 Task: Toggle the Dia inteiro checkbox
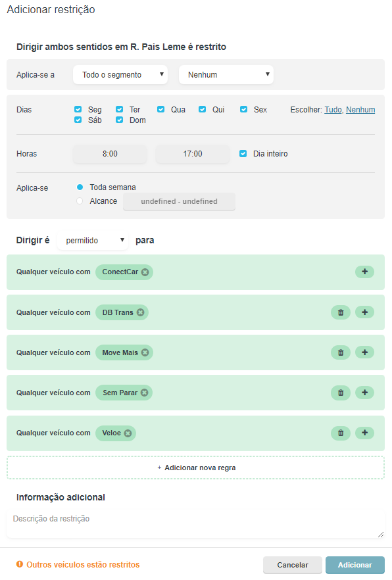243,153
